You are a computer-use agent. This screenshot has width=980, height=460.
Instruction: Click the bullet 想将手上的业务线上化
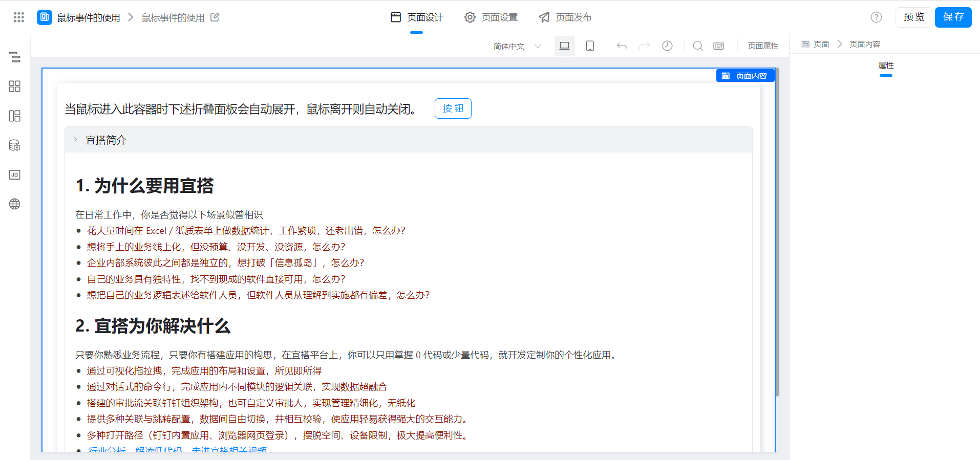[x=216, y=247]
